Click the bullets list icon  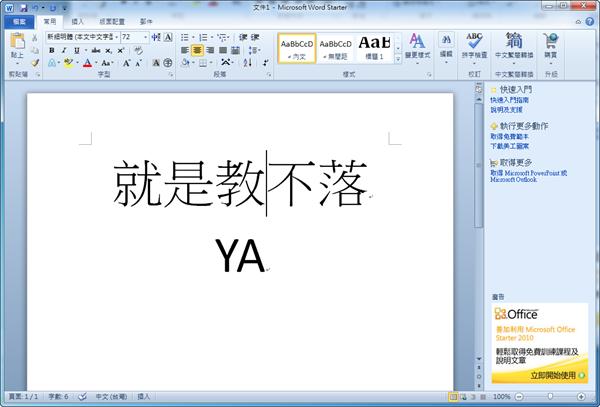[x=186, y=36]
